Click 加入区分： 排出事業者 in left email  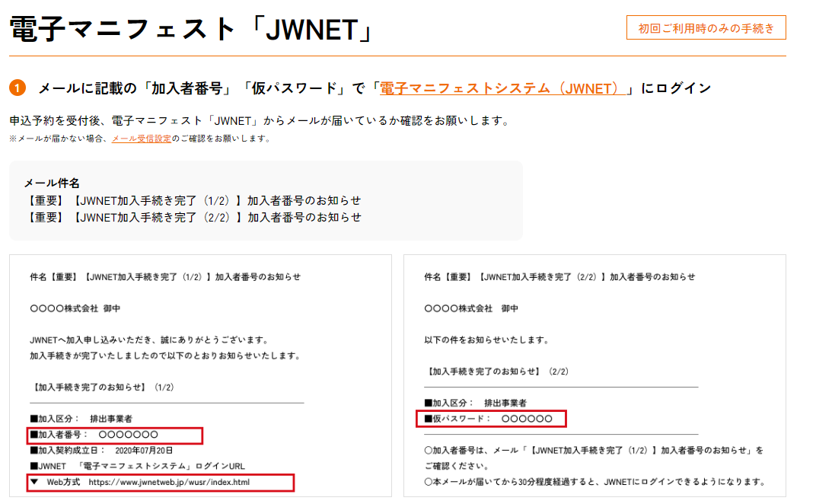pyautogui.click(x=81, y=419)
